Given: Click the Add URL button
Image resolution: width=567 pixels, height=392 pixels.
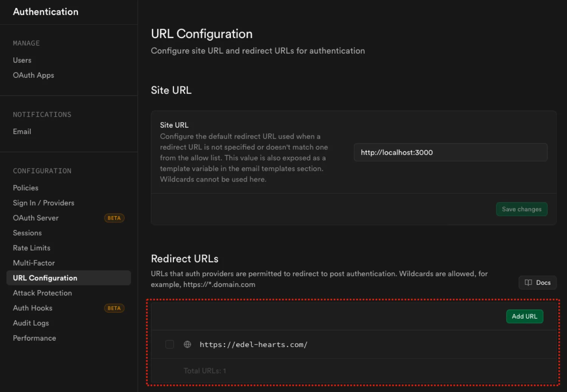Looking at the screenshot, I should (x=524, y=316).
